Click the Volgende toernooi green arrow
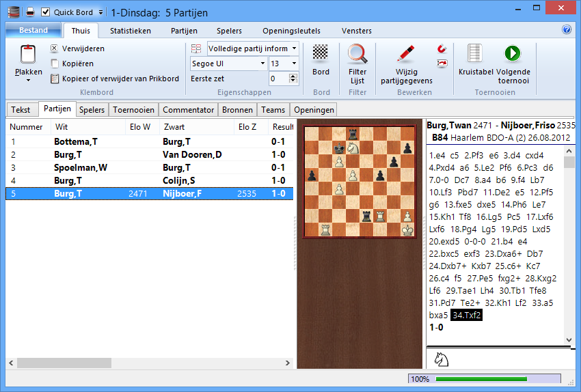 click(x=513, y=53)
